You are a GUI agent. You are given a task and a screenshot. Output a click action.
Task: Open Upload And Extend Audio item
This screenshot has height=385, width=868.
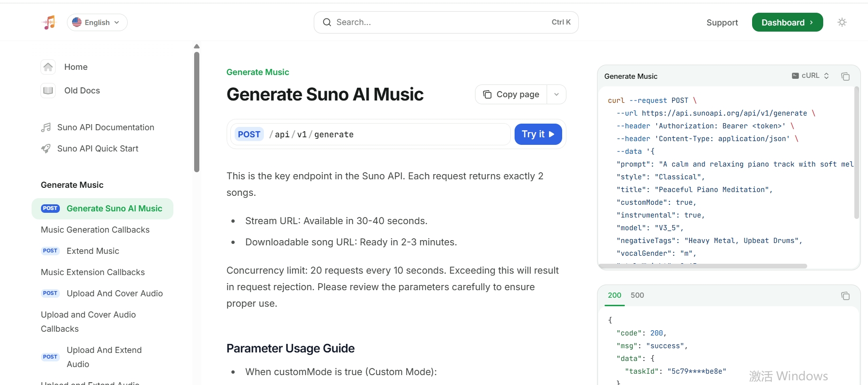coord(104,357)
